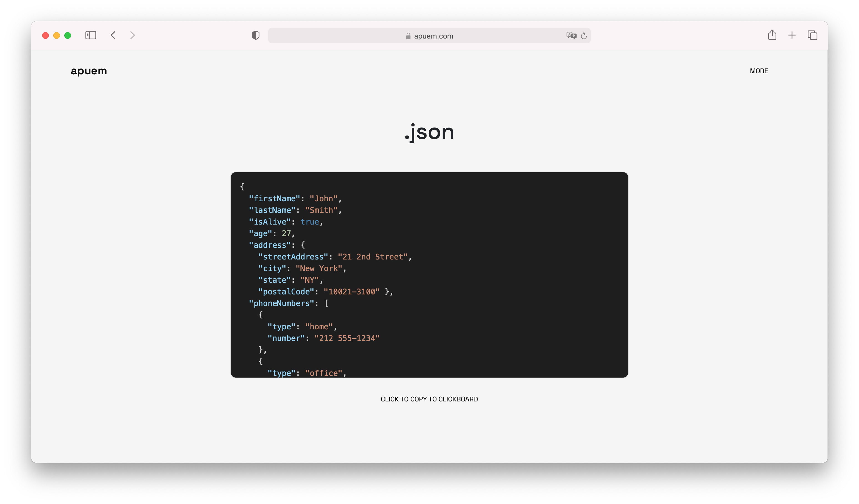Click the .json page heading
Image resolution: width=859 pixels, height=504 pixels.
click(429, 132)
